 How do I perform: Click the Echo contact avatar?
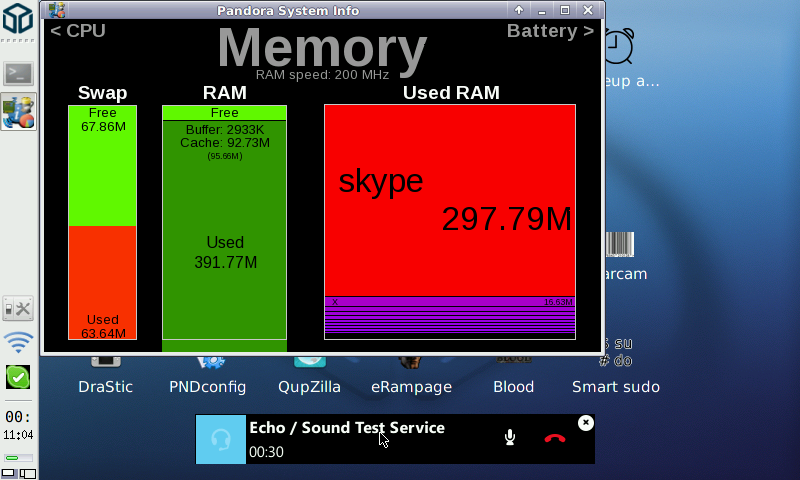click(220, 439)
